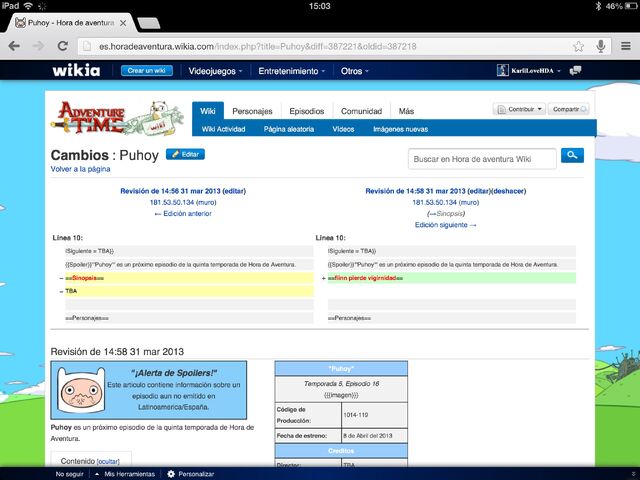The width and height of the screenshot is (640, 480).
Task: Open the Chrome menu hamburger icon
Action: point(626,46)
